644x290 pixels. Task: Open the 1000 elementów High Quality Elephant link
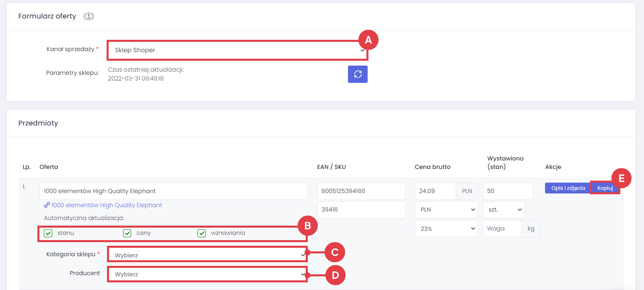(x=107, y=205)
